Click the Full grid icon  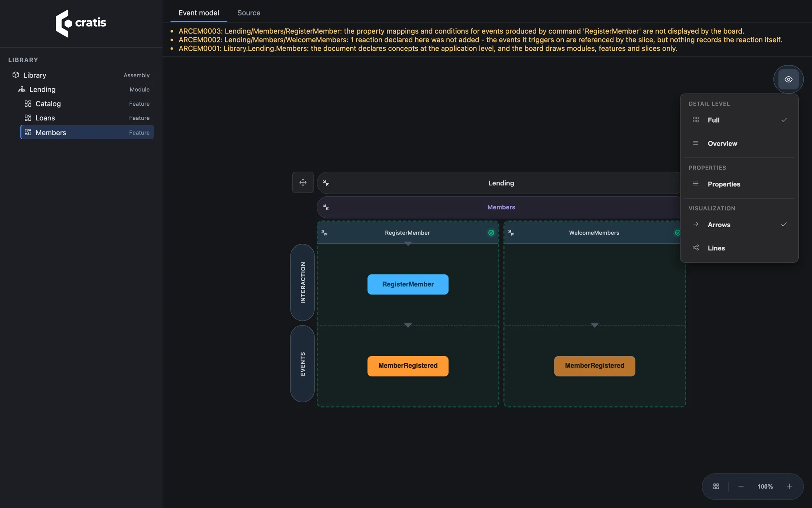pos(696,120)
